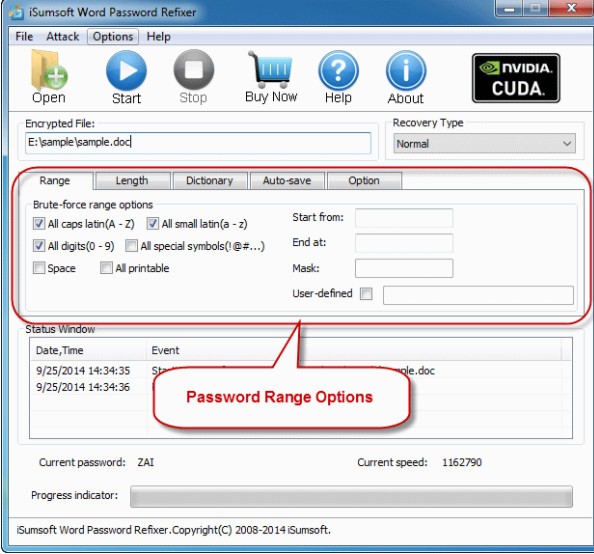The height and width of the screenshot is (554, 594).
Task: Click the app icon in title bar
Action: click(16, 13)
